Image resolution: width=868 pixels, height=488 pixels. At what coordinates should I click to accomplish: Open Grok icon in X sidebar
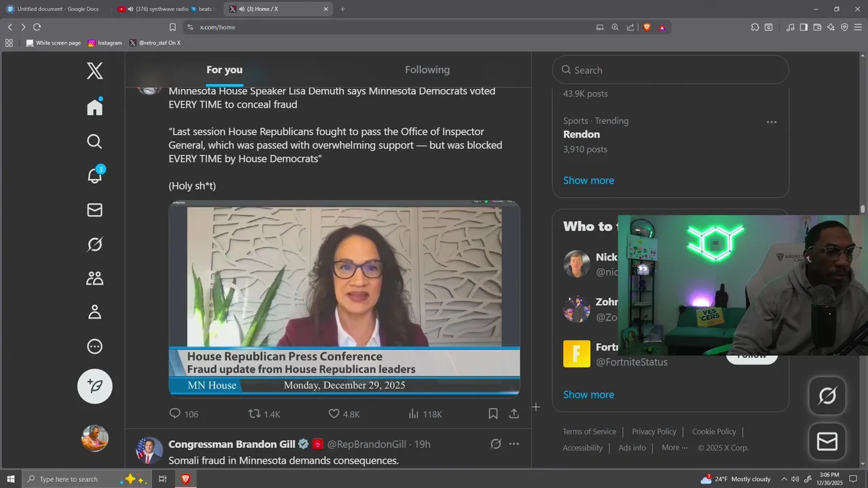(x=95, y=244)
